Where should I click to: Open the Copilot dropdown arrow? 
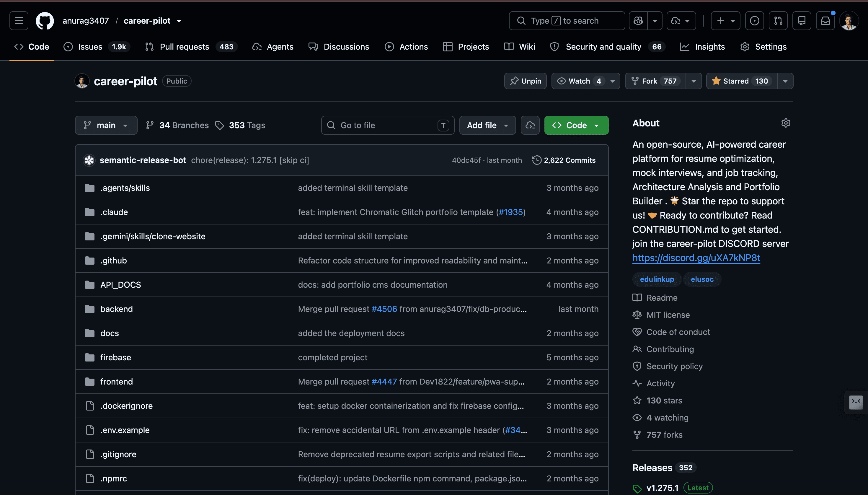tap(655, 21)
